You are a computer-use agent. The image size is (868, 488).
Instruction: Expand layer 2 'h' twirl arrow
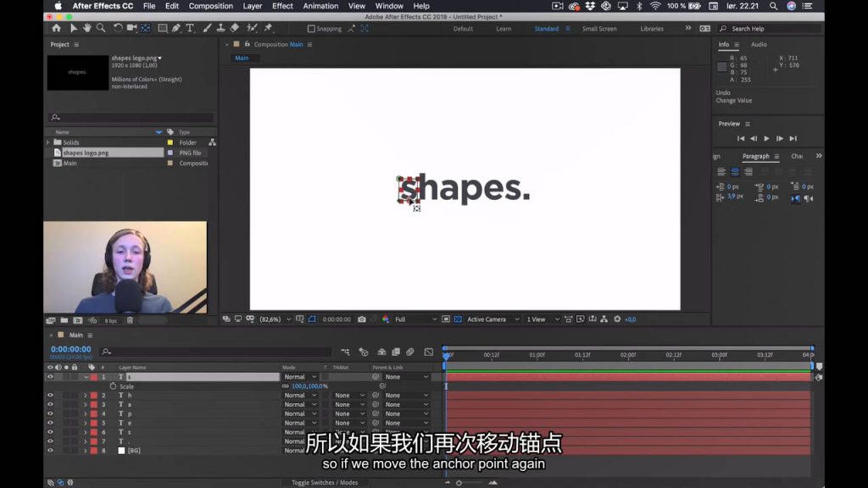coord(86,395)
